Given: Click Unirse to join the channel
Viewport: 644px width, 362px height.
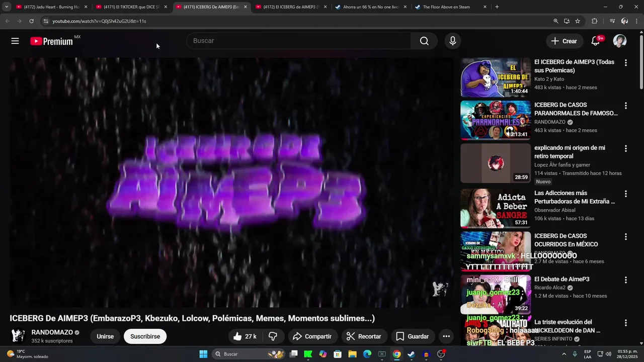Looking at the screenshot, I should [x=105, y=336].
